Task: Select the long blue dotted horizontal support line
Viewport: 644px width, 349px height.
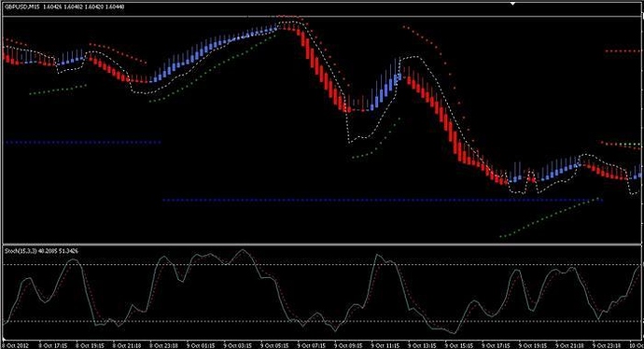Action: tap(383, 200)
